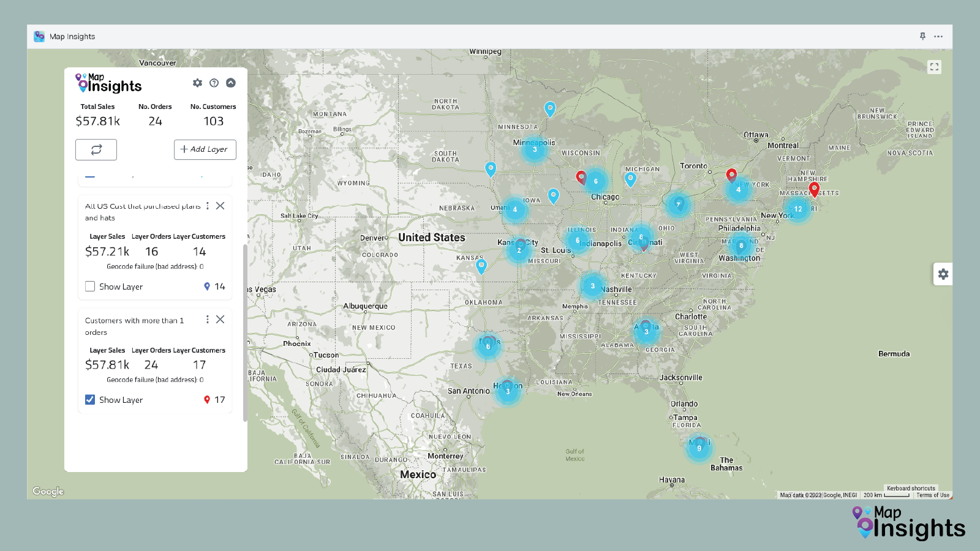
Task: Click the red pin in Wisconsin
Action: [x=581, y=178]
